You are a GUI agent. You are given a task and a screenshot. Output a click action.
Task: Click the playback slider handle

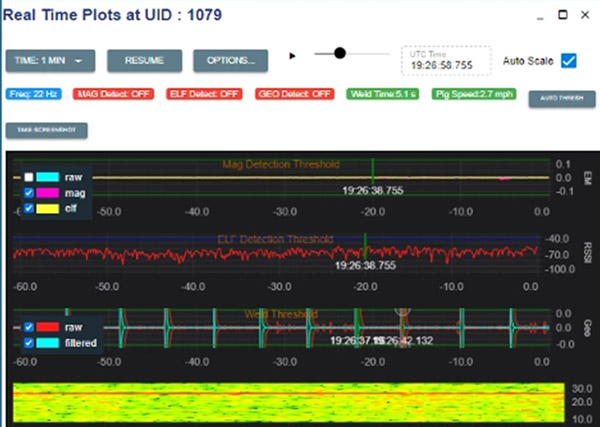pos(340,53)
